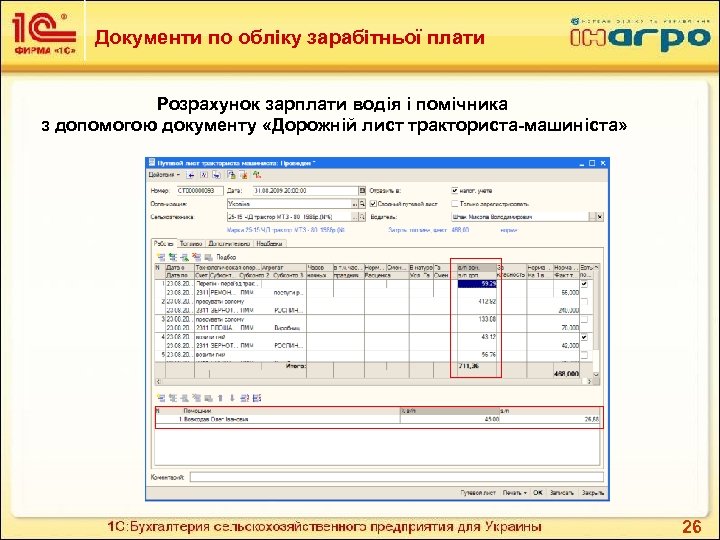Click the add row icon in works table toolbar
720x540 pixels.
[x=161, y=257]
